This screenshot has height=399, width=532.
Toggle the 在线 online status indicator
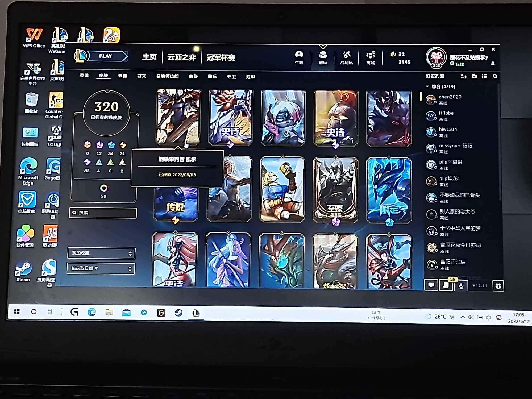coord(457,64)
